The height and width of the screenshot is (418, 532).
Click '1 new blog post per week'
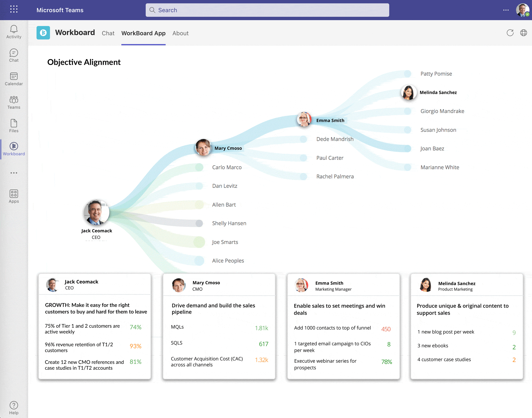click(x=446, y=332)
